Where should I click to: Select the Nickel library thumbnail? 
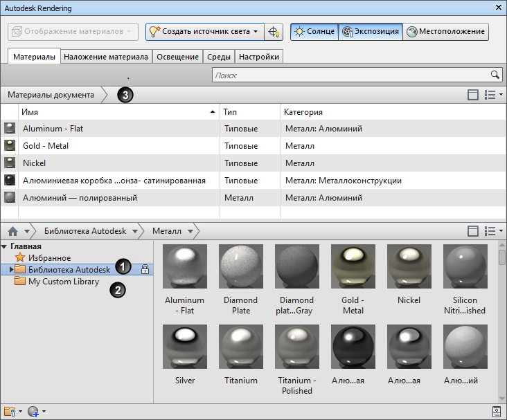pyautogui.click(x=409, y=266)
